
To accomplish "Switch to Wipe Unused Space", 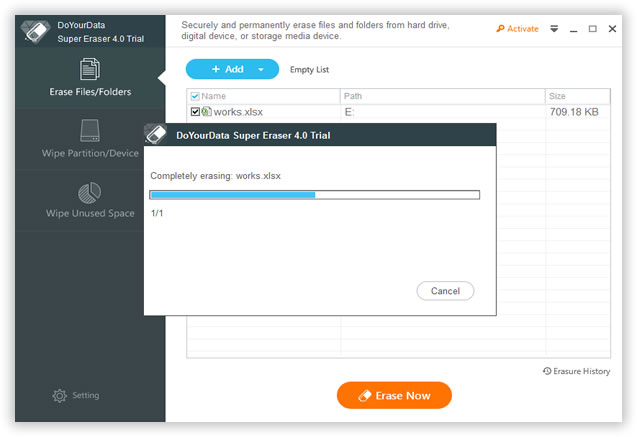I will pyautogui.click(x=90, y=201).
